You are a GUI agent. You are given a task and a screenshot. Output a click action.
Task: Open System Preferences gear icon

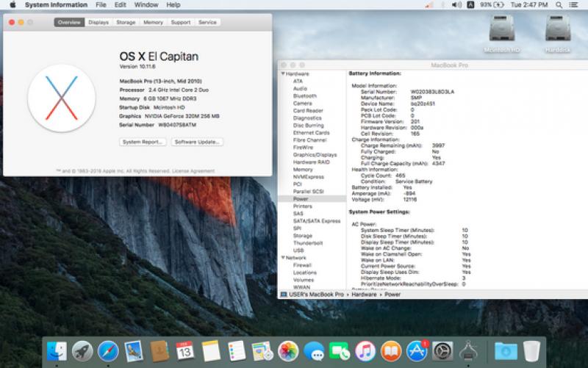[x=442, y=351]
